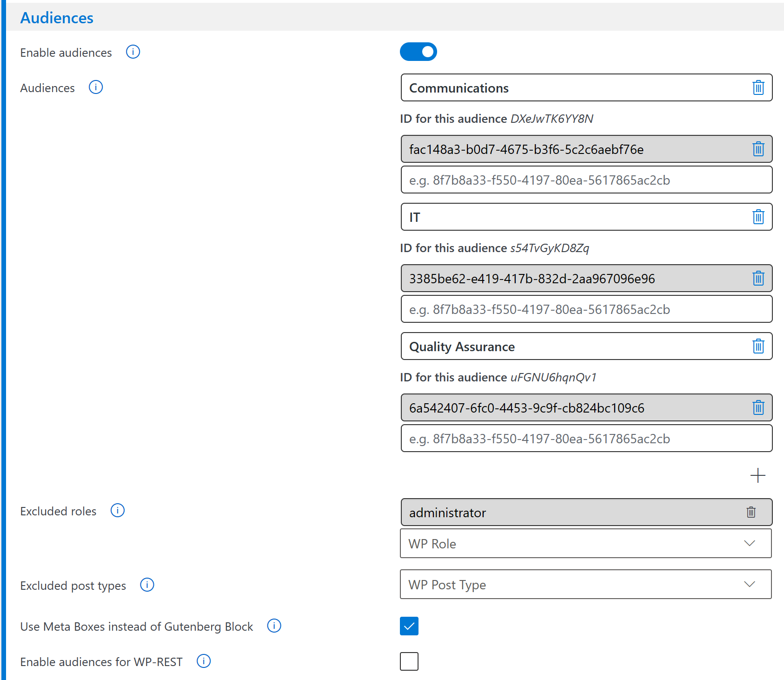Show info for Enable audiences for WP-REST
Image resolution: width=784 pixels, height=680 pixels.
point(204,661)
